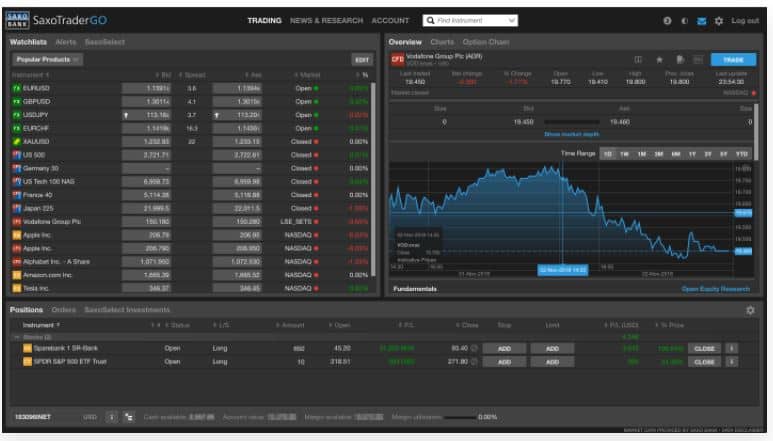Click the Japan 225 index icon
This screenshot has width=773, height=441.
click(17, 208)
